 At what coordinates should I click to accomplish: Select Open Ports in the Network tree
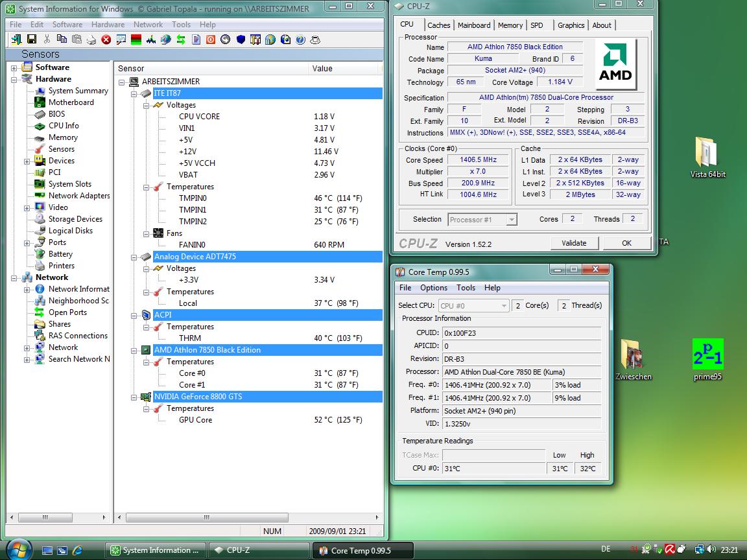pyautogui.click(x=67, y=312)
